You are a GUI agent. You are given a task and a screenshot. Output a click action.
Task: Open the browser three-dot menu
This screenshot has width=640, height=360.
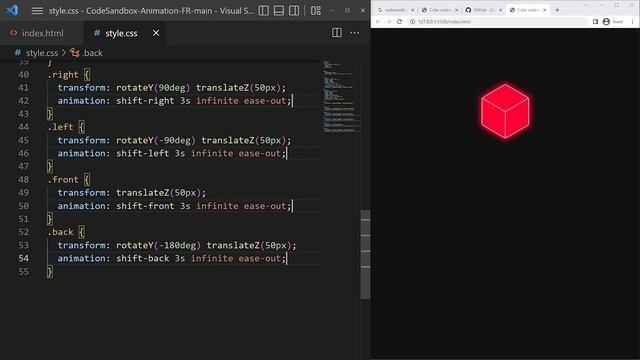pyautogui.click(x=632, y=22)
